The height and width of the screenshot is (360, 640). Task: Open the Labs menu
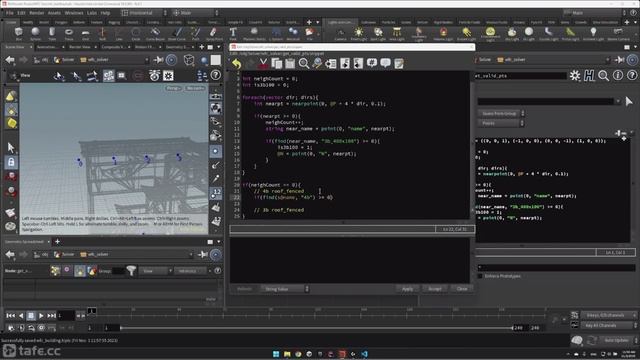(92, 13)
